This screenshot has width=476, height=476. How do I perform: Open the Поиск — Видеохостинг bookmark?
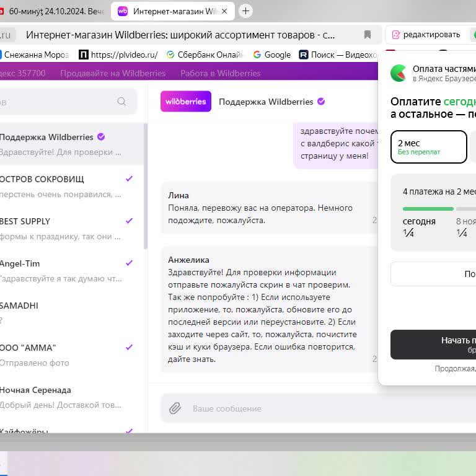pos(338,55)
